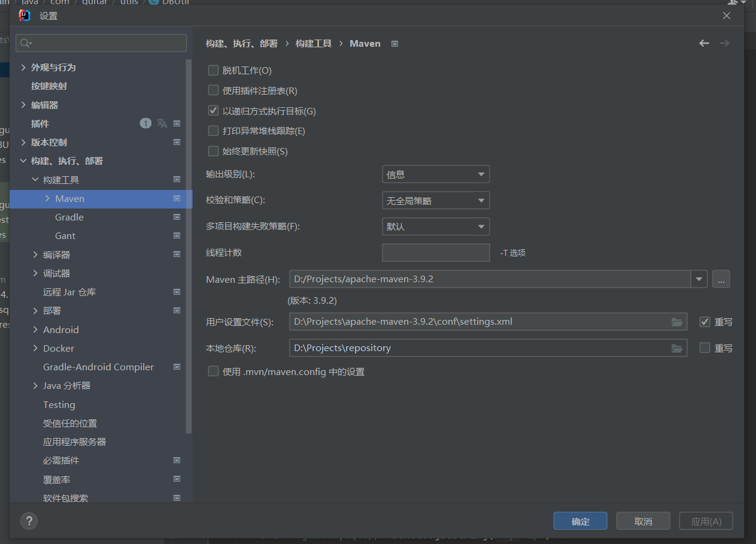Enable 使用插件注册表(R) checkbox
Image resolution: width=756 pixels, height=544 pixels.
pyautogui.click(x=213, y=90)
